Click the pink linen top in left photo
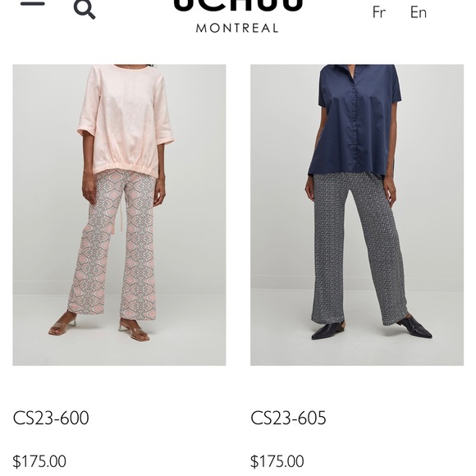Screen dimensions: 476x476 pyautogui.click(x=125, y=118)
